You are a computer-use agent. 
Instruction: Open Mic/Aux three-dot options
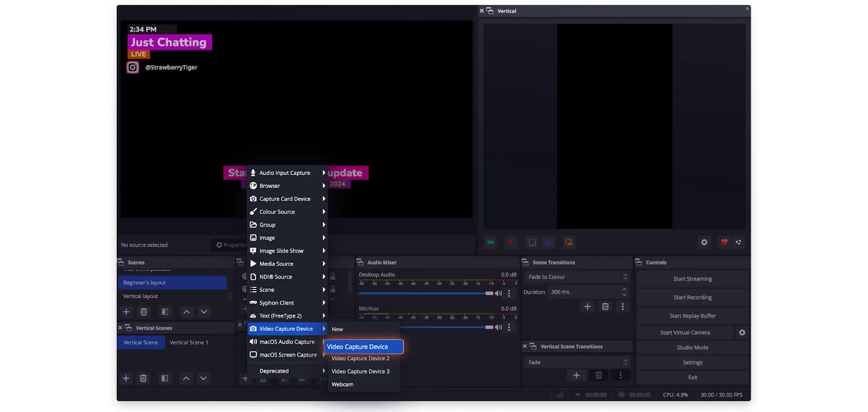509,327
